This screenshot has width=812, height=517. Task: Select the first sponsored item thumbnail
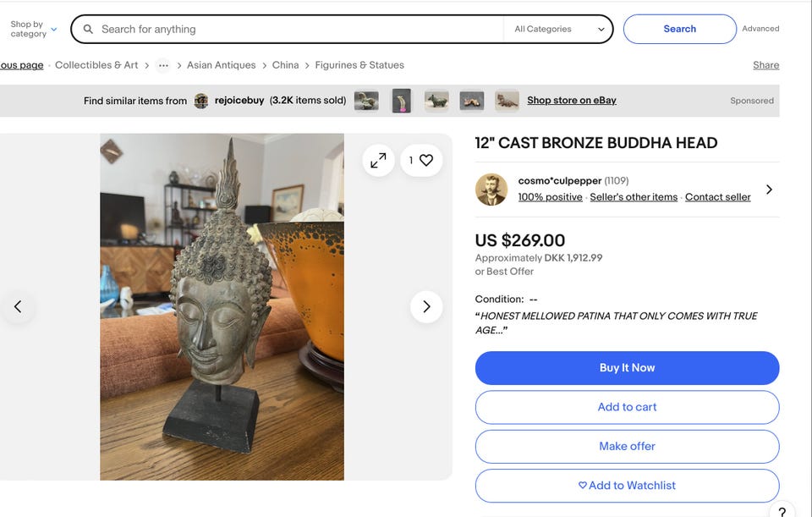pos(366,101)
